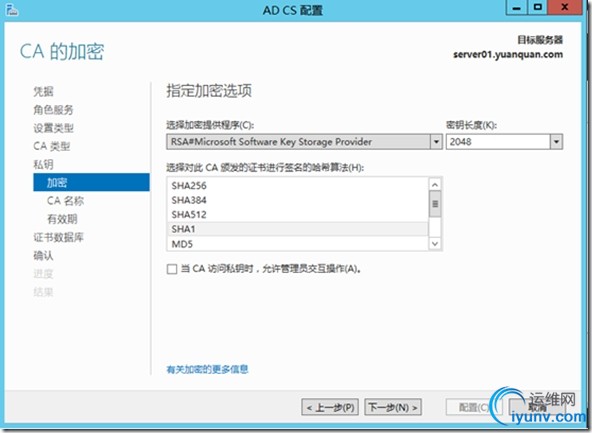The image size is (592, 433).
Task: Select the highlighted 加密 step
Action: tap(91, 182)
